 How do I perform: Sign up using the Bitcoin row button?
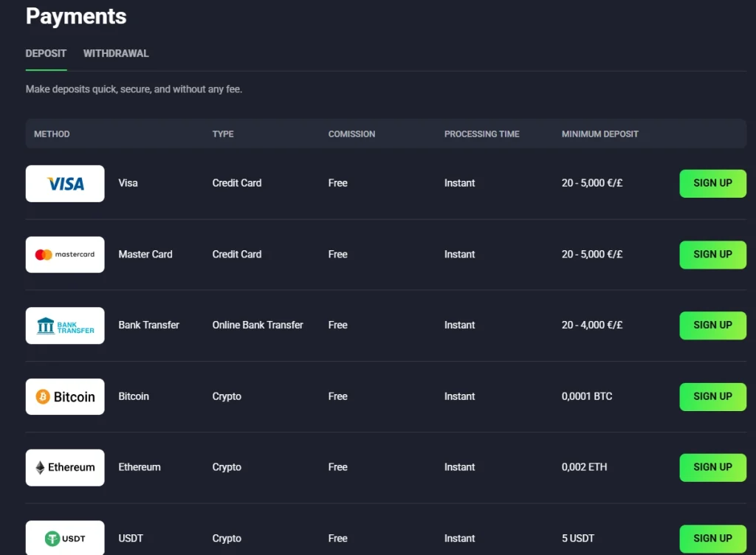coord(712,396)
